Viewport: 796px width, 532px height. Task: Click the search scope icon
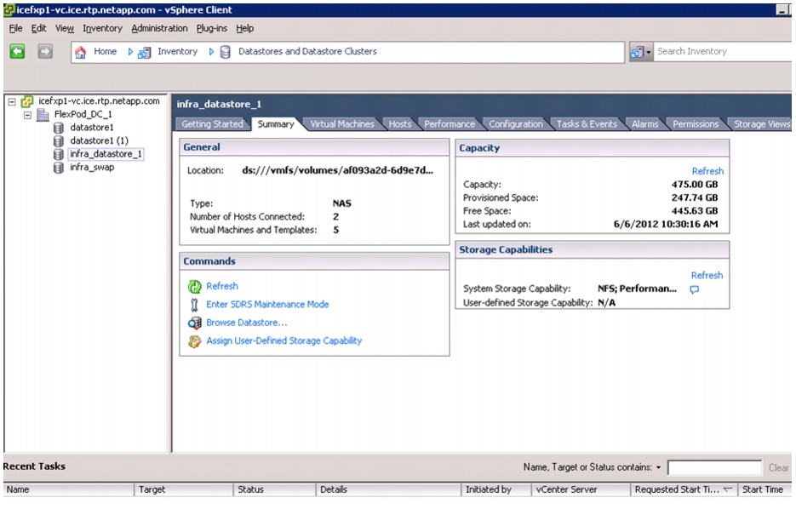point(637,52)
